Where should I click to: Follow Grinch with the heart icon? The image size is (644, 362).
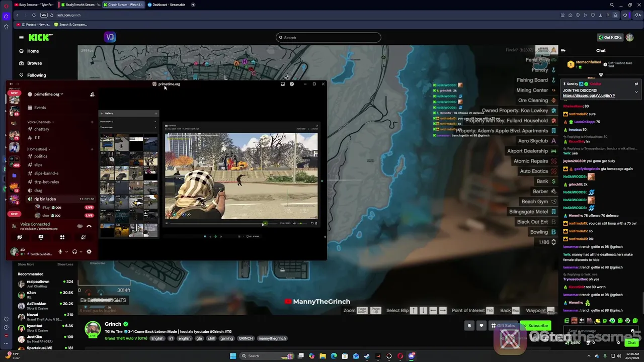(x=481, y=326)
